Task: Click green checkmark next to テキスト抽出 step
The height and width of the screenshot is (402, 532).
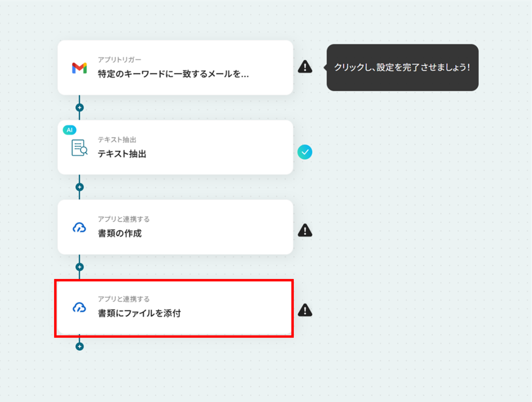Action: 305,152
